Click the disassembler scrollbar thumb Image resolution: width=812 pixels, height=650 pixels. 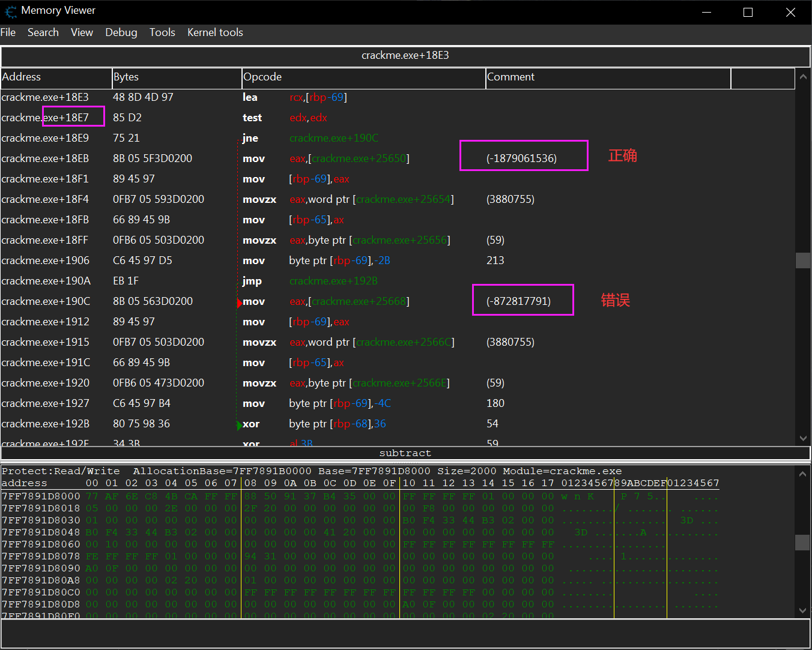pyautogui.click(x=803, y=260)
